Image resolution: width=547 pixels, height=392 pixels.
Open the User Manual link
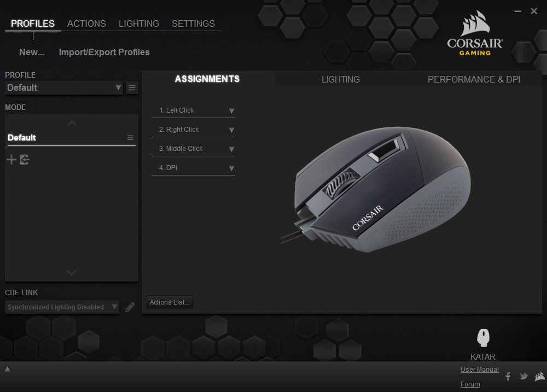479,370
